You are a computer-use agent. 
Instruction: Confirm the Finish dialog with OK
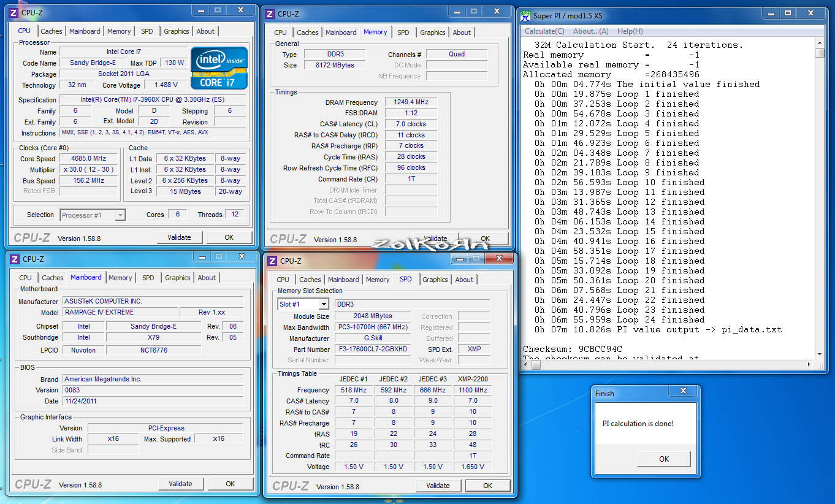point(664,459)
